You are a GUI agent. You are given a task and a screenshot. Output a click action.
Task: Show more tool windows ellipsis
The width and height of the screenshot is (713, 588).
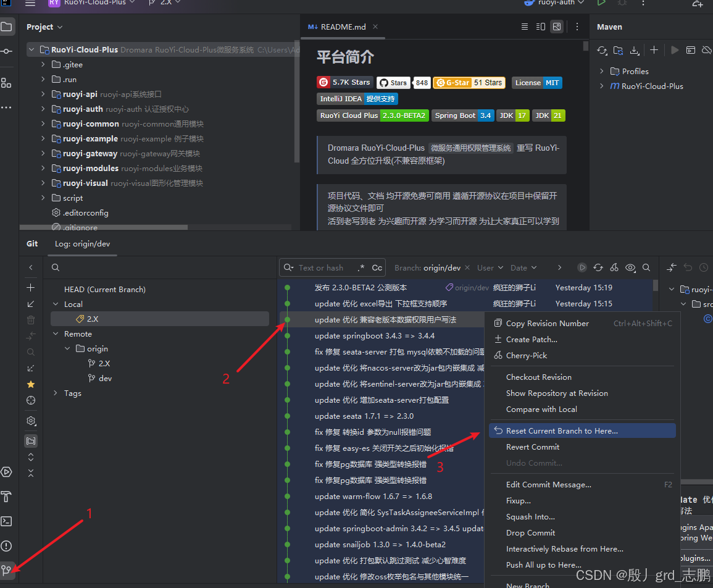point(6,107)
